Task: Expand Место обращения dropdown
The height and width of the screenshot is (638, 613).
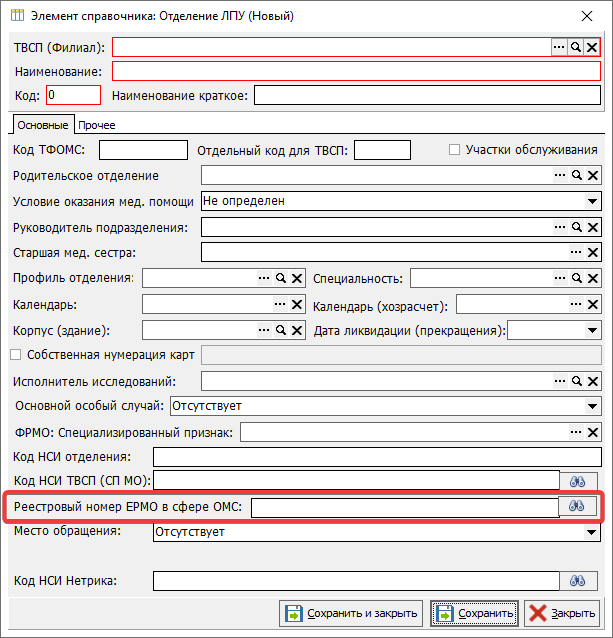Action: (591, 532)
